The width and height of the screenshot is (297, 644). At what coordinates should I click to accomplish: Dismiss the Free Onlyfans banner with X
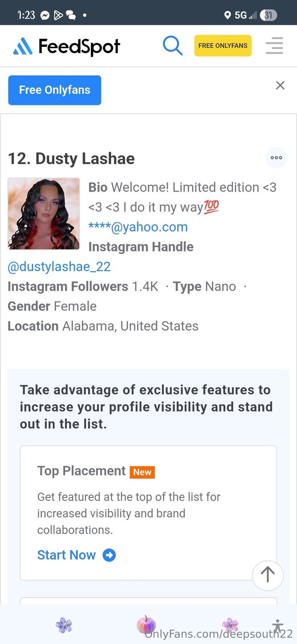(280, 85)
